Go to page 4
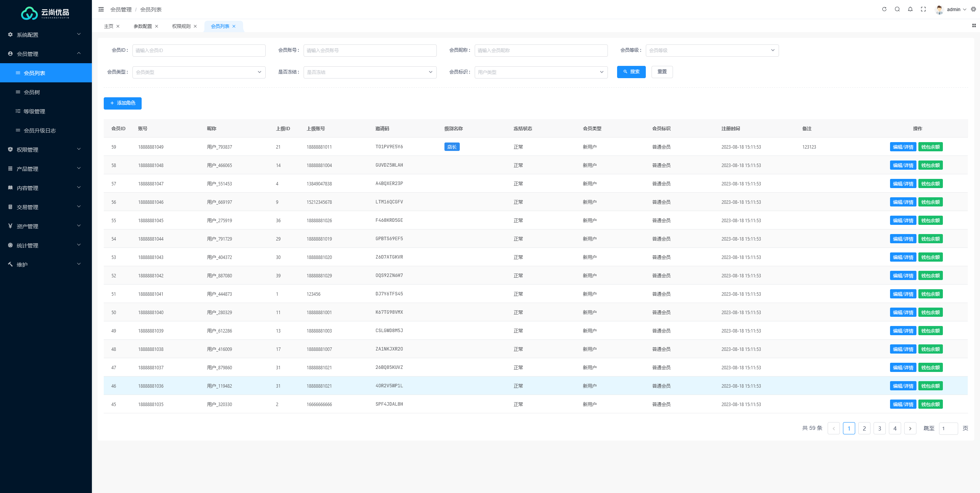The width and height of the screenshot is (980, 493). click(895, 428)
